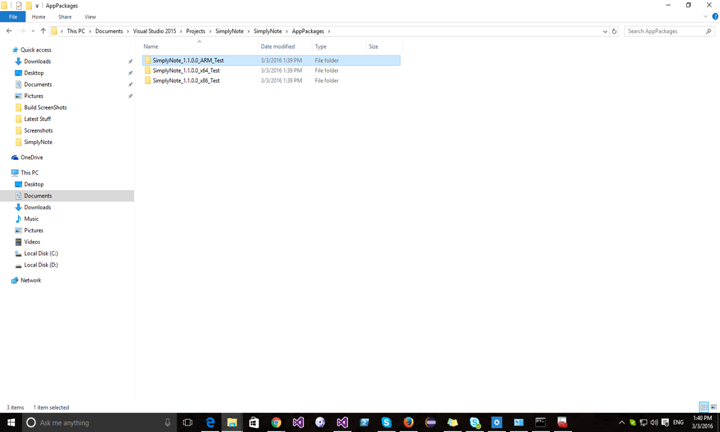This screenshot has height=432, width=720.
Task: Click AppPackages in address breadcrumb
Action: (x=308, y=31)
